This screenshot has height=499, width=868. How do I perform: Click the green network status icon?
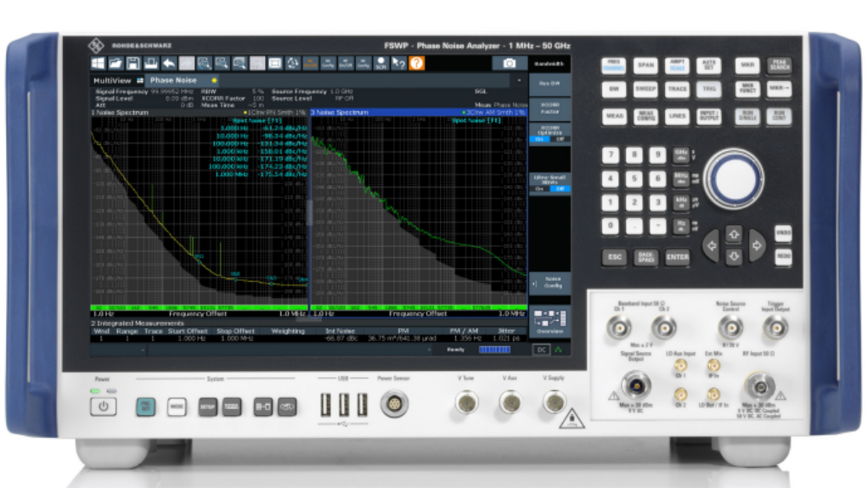pos(558,350)
